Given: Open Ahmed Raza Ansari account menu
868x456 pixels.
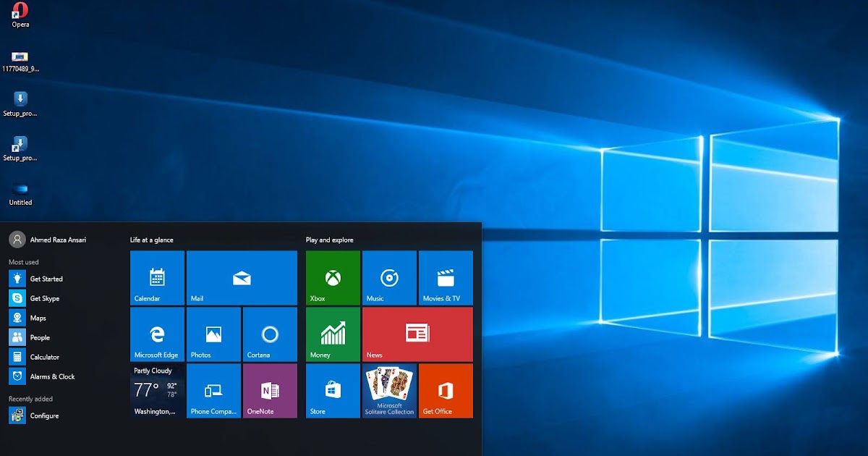Looking at the screenshot, I should click(x=48, y=240).
